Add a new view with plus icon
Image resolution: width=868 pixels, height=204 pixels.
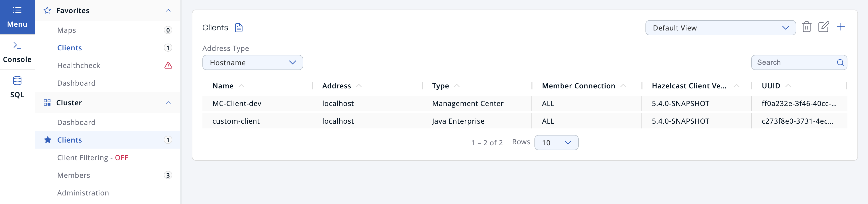(x=841, y=27)
